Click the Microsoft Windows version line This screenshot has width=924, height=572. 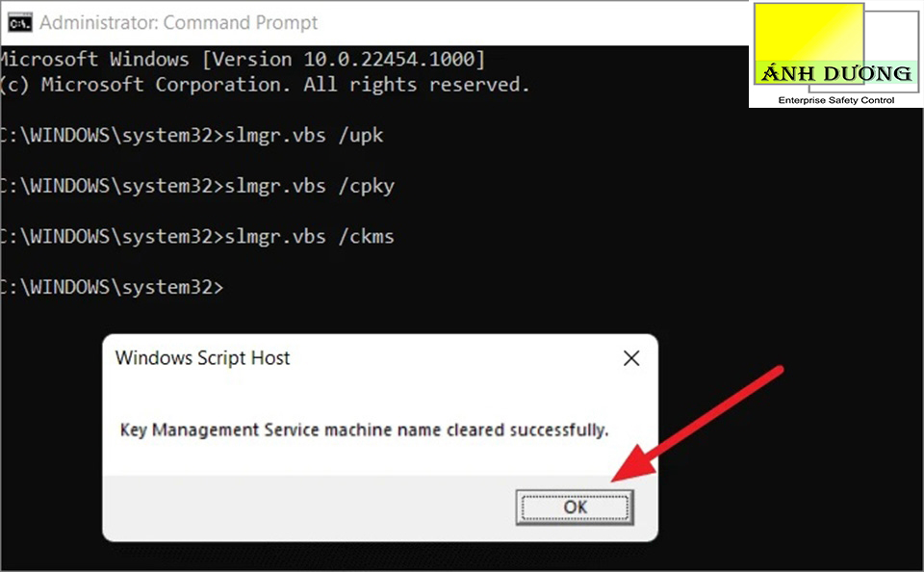pyautogui.click(x=241, y=60)
